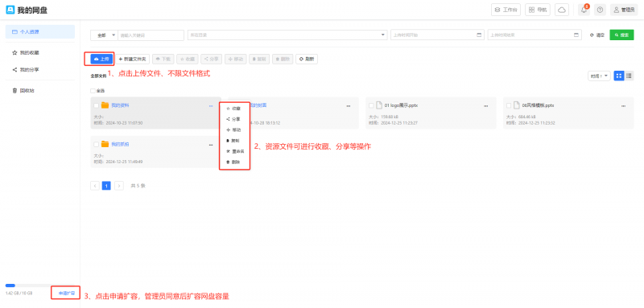The image size is (644, 308).
Task: Click the 我的网盘 logo icon
Action: pos(10,10)
